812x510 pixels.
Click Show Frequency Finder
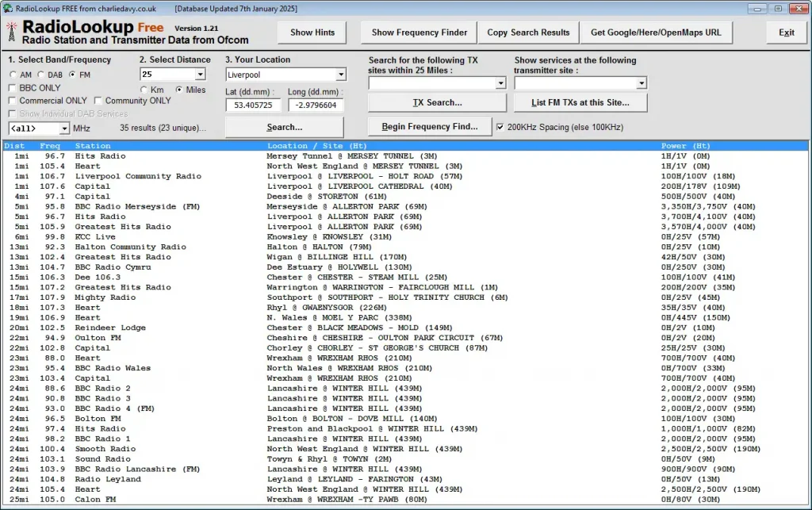(418, 33)
